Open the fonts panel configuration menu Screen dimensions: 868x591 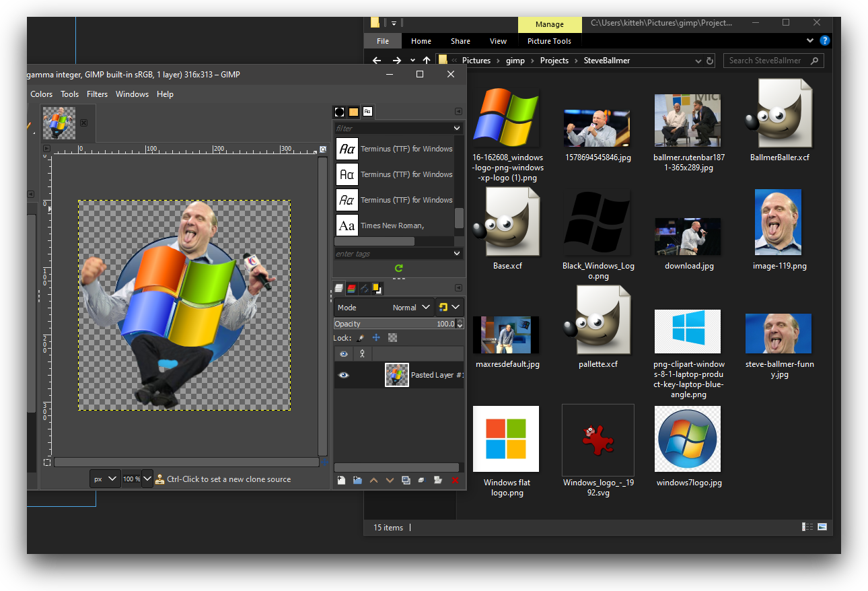coord(459,112)
